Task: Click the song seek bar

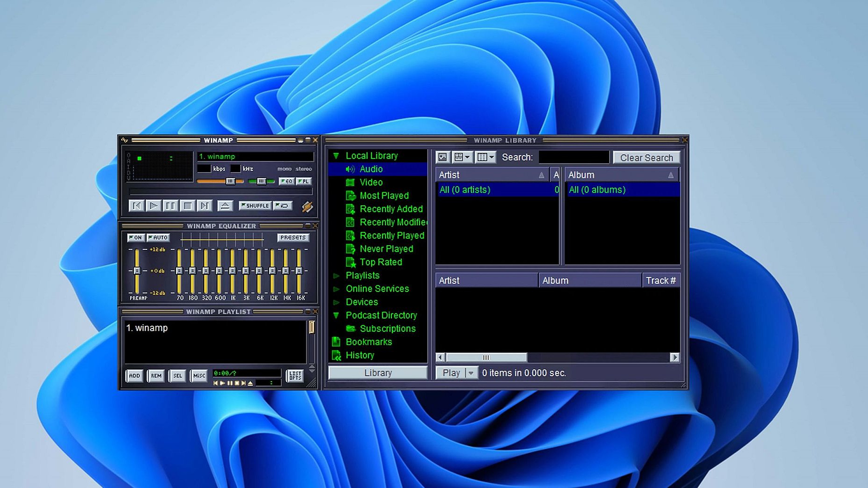Action: click(221, 191)
